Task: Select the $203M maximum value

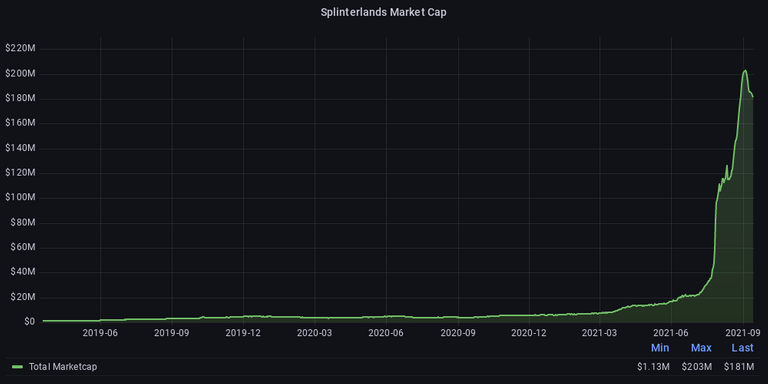Action: click(x=696, y=366)
